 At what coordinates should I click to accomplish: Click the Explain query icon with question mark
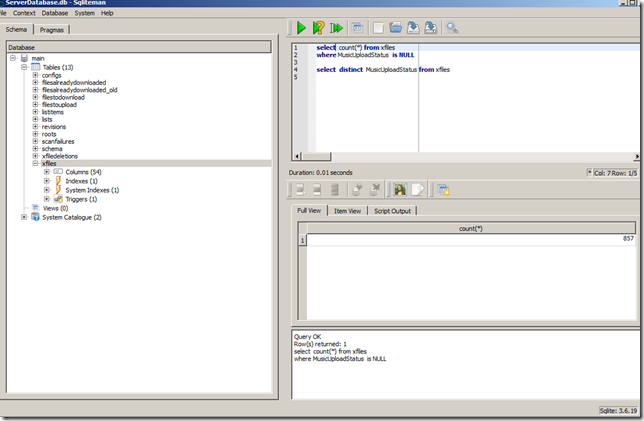pos(318,28)
